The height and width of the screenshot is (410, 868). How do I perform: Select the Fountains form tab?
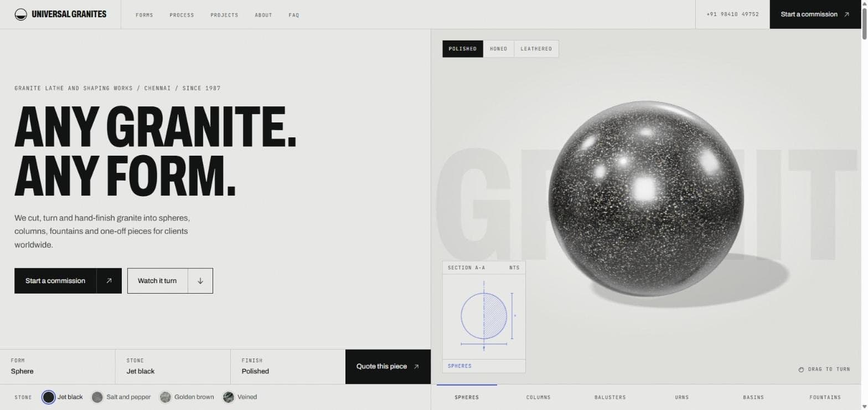click(x=825, y=397)
